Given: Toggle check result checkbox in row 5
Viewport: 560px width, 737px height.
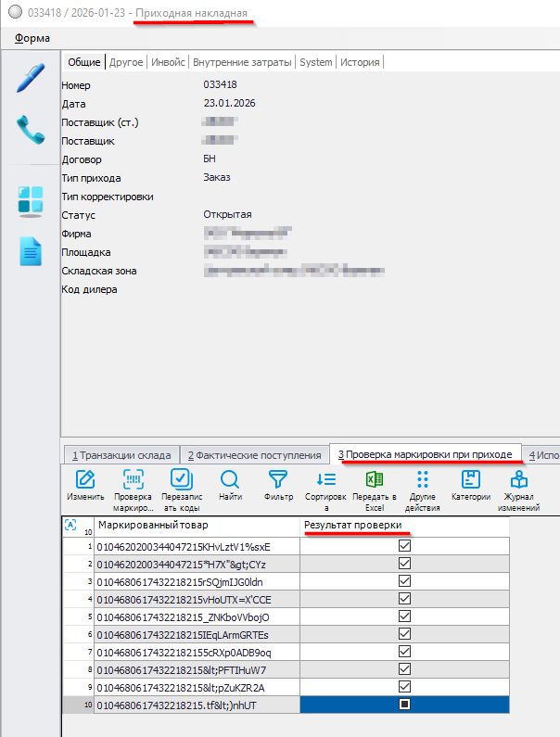Looking at the screenshot, I should (404, 616).
